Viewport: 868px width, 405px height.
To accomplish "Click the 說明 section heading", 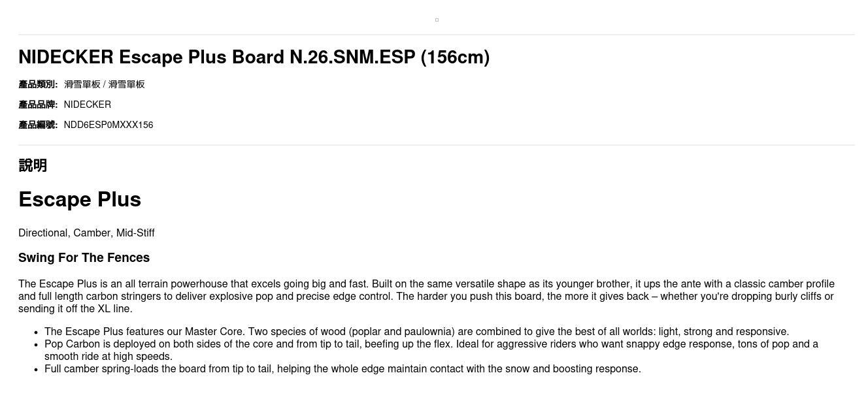I will pos(33,165).
